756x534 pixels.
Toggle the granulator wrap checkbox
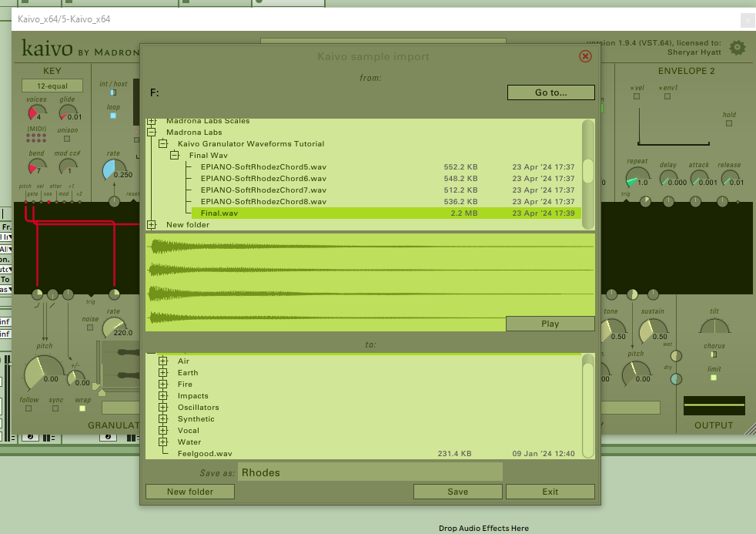(82, 408)
